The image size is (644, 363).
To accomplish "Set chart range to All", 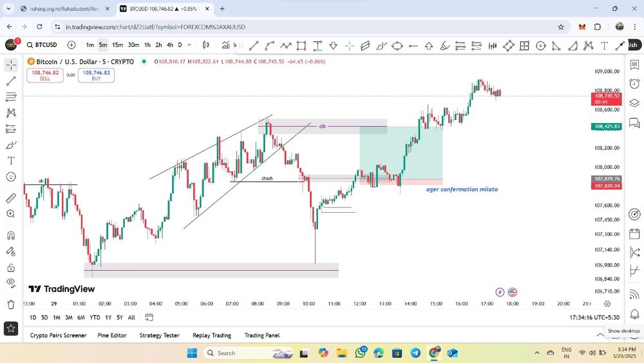I will pos(131,317).
